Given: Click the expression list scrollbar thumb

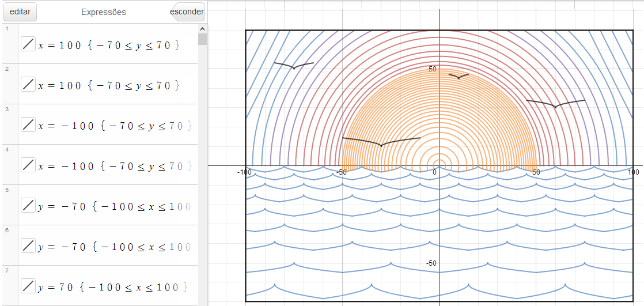Looking at the screenshot, I should click(202, 39).
